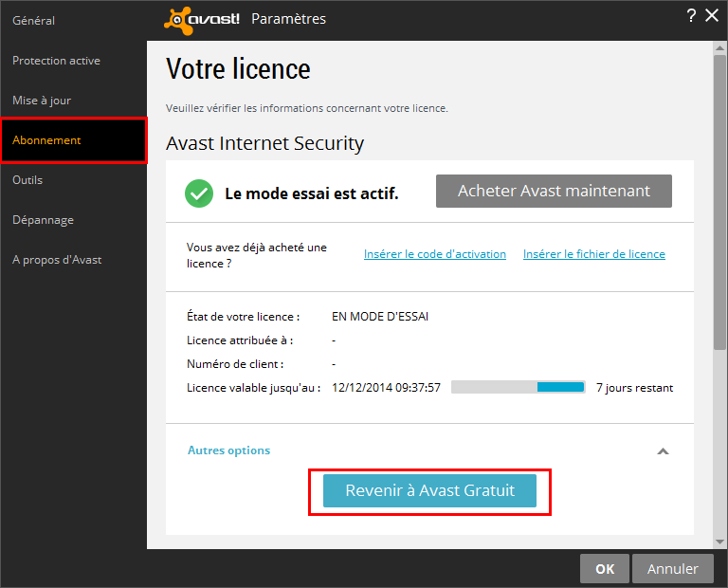Click the Licence attribuée à label
728x588 pixels.
(x=240, y=340)
